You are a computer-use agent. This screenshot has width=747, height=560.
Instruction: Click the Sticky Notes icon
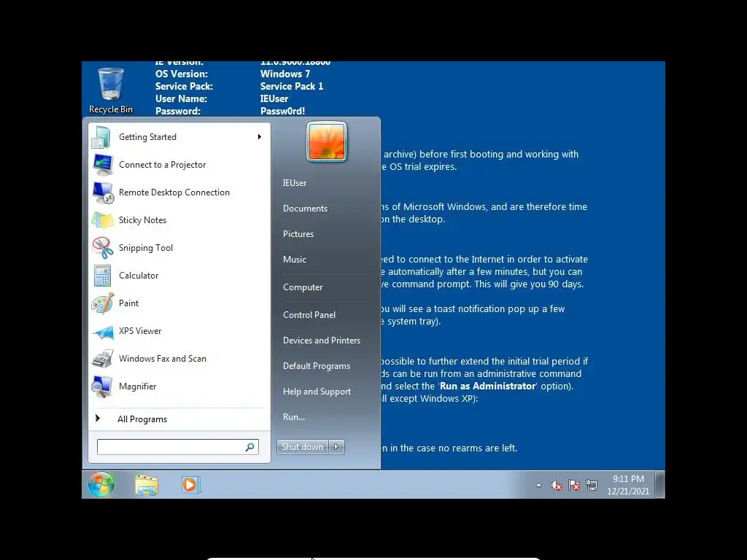click(102, 220)
